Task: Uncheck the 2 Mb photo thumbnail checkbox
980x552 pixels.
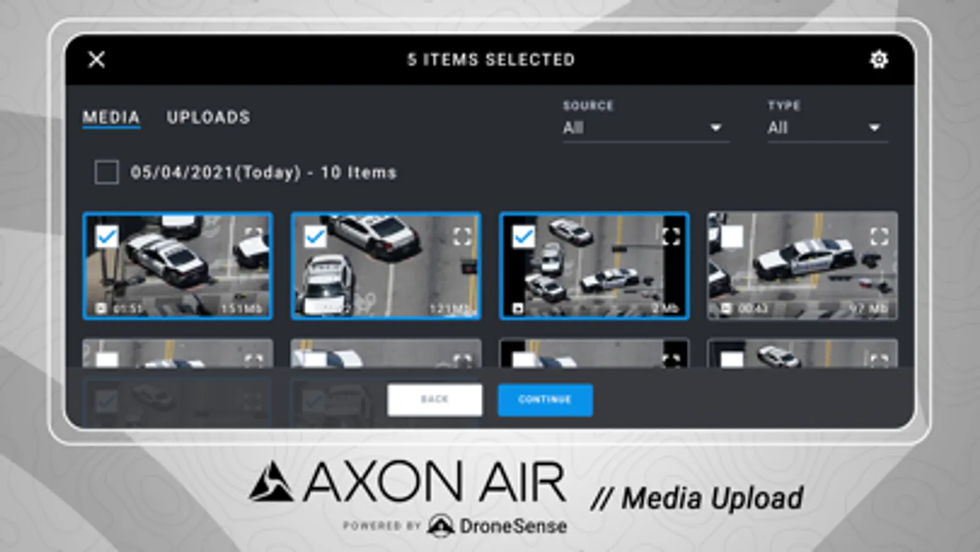Action: tap(524, 236)
